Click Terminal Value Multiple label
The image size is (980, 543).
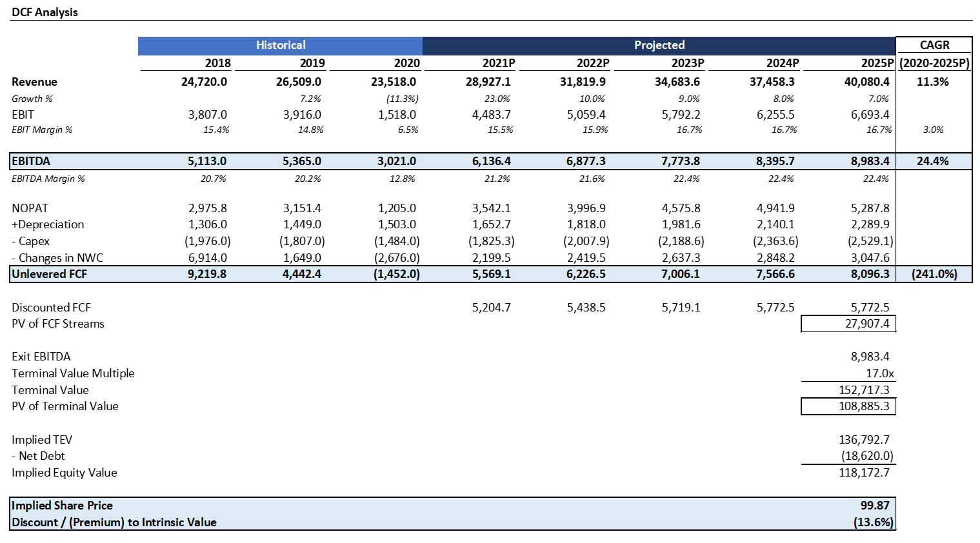[x=73, y=373]
